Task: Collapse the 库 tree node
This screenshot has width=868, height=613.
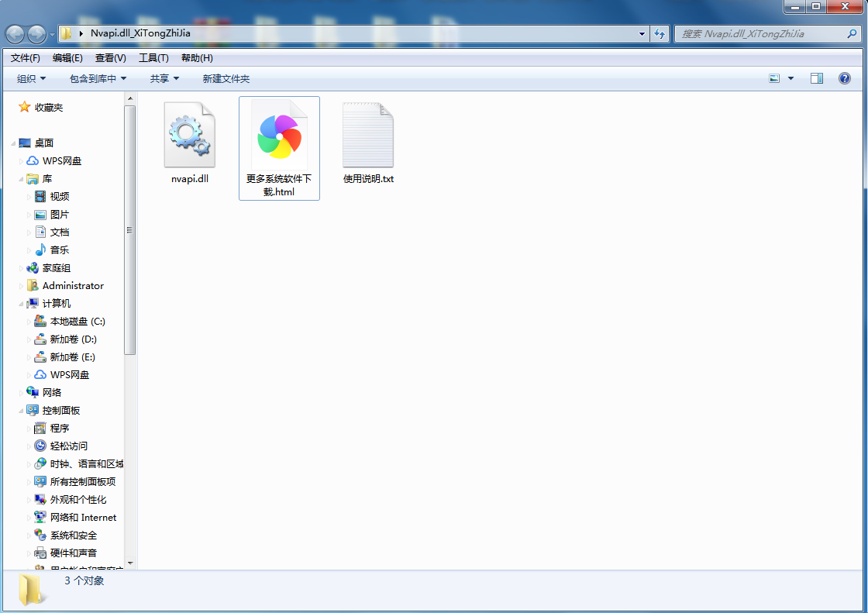Action: 21,179
